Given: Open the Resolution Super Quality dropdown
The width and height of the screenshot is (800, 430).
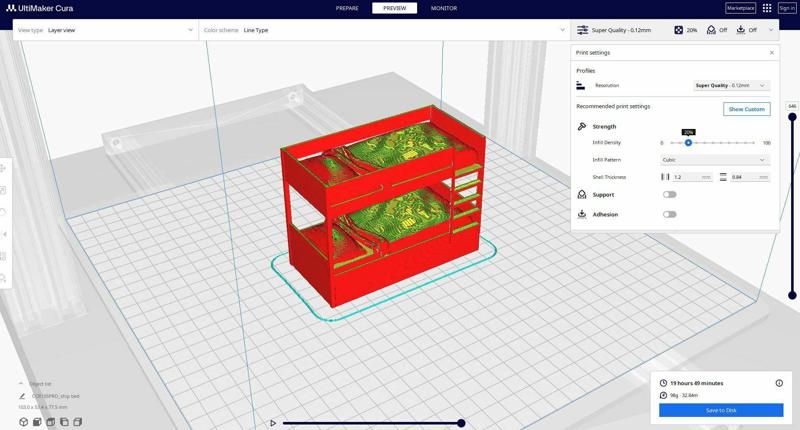Looking at the screenshot, I should point(731,85).
